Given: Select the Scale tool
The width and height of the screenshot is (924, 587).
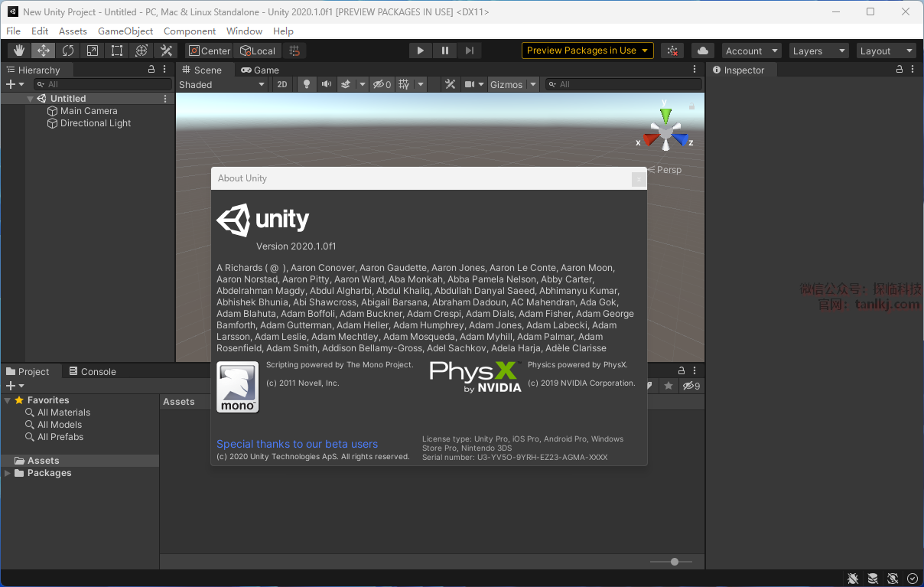Looking at the screenshot, I should 93,51.
